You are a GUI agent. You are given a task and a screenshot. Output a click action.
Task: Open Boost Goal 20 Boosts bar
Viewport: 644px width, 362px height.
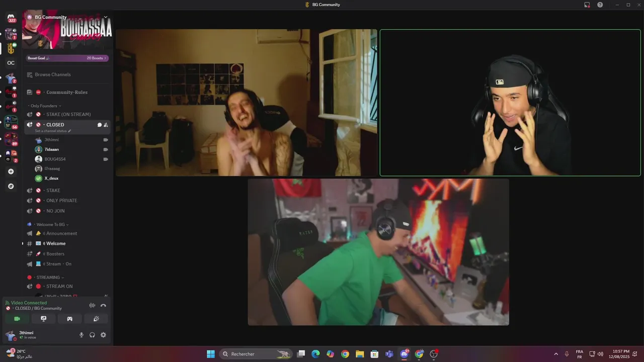(x=67, y=58)
